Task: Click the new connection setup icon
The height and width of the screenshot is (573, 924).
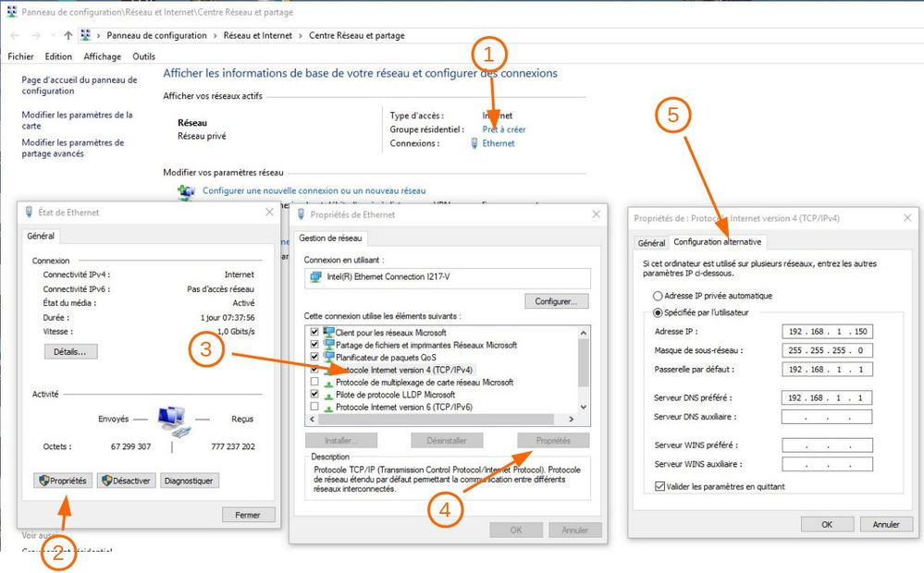Action: pos(186,191)
